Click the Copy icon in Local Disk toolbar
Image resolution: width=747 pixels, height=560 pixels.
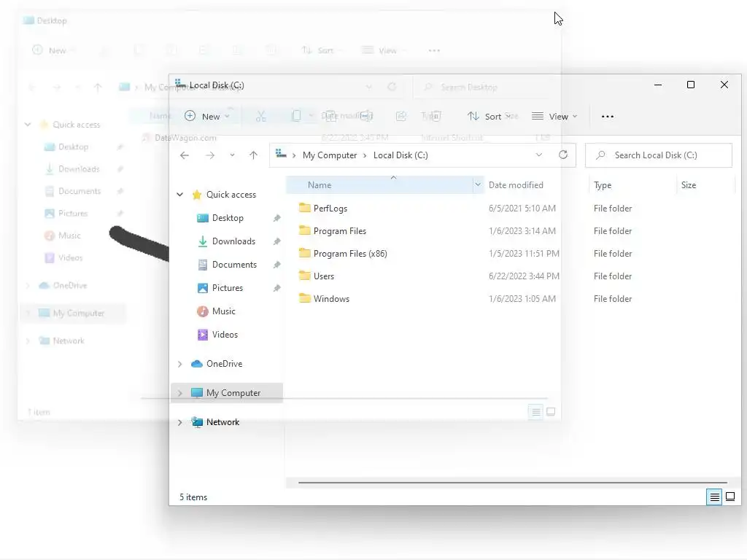tap(296, 116)
